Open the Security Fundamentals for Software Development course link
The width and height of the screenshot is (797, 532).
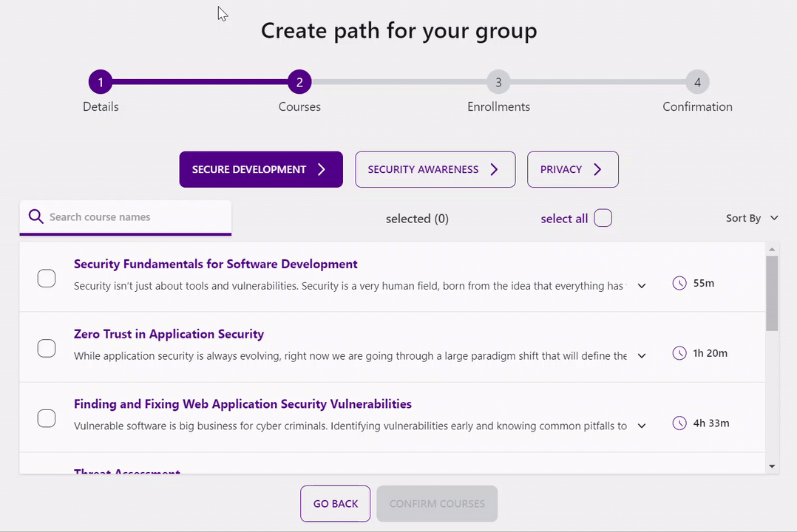click(215, 264)
